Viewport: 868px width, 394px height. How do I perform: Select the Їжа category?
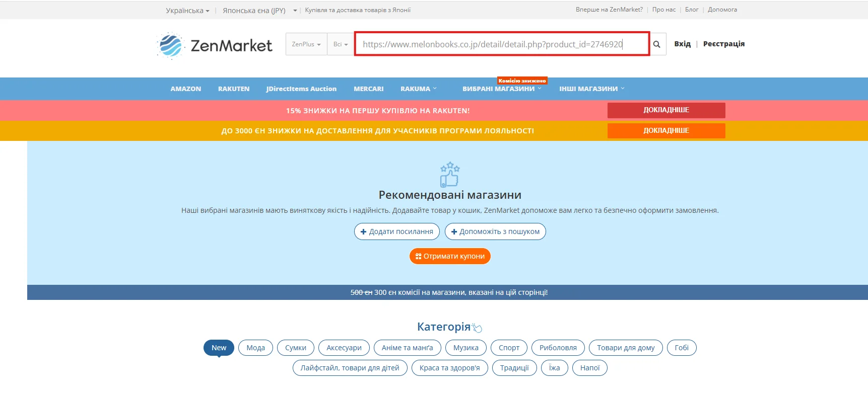555,368
